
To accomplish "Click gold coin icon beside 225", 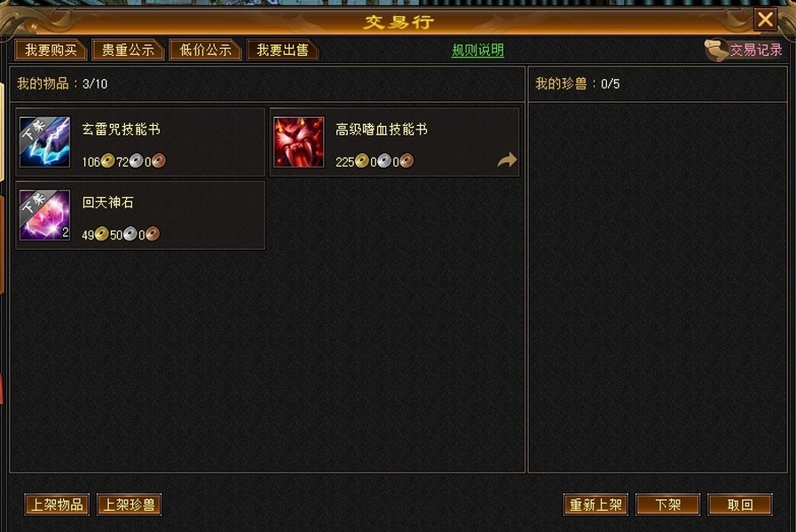I will point(362,161).
